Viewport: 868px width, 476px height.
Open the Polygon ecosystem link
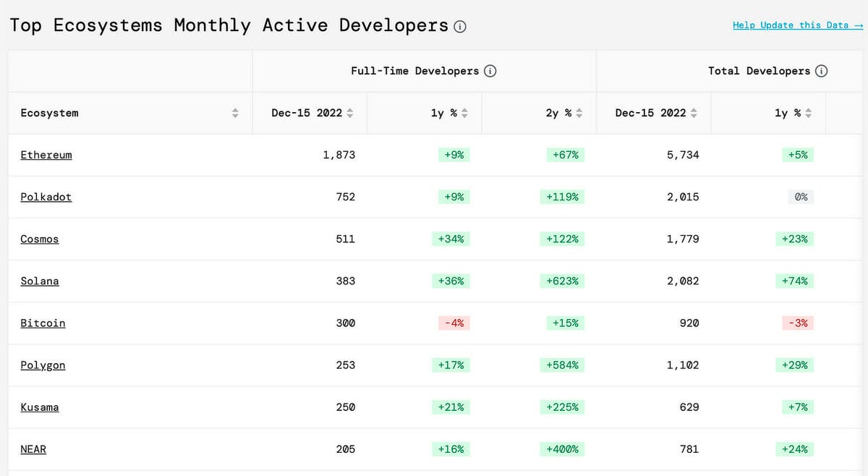click(43, 365)
